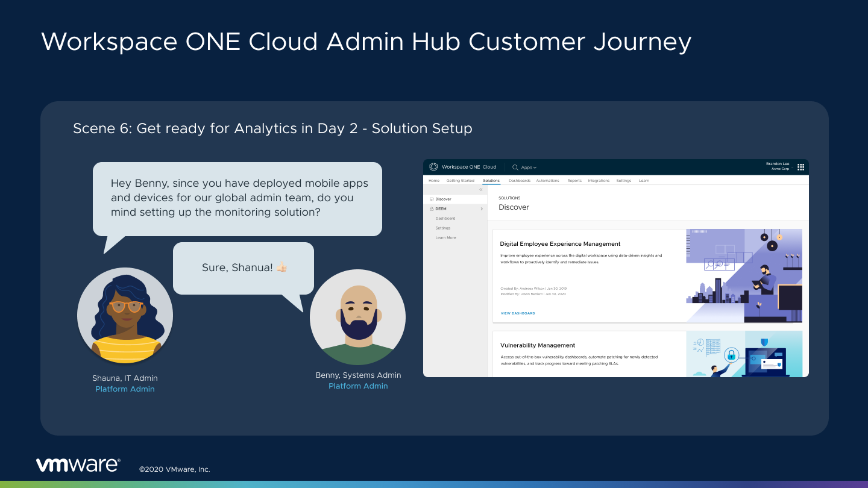Click the VMware logo on the slide
Screen dimensions: 868x488
(x=78, y=465)
